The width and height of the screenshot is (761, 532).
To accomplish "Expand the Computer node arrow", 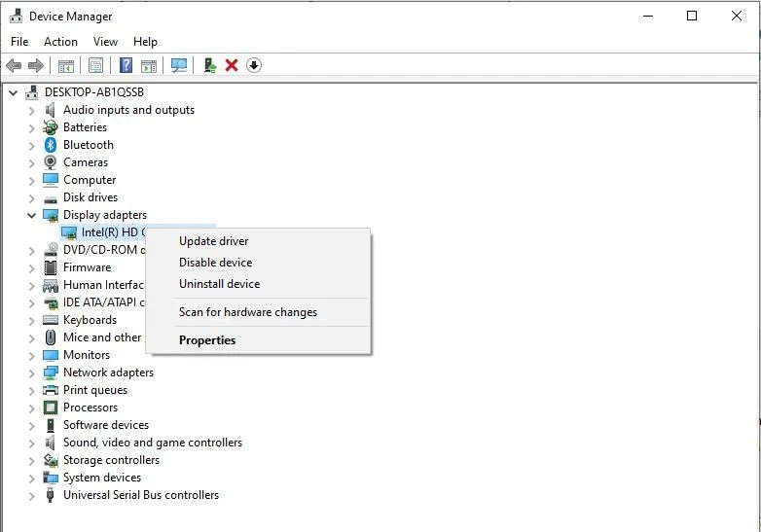I will [31, 180].
